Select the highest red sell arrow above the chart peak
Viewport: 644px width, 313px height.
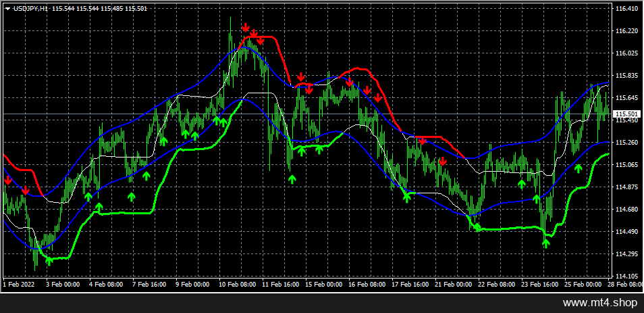point(246,28)
